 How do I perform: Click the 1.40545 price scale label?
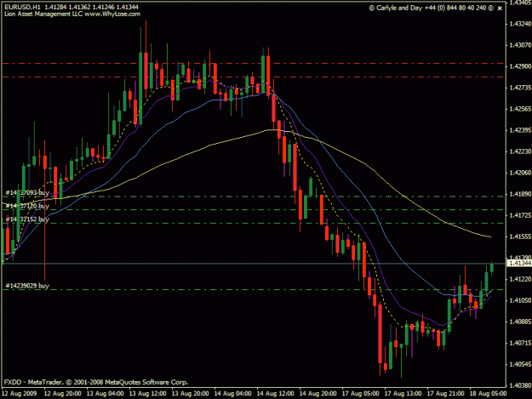pyautogui.click(x=520, y=364)
